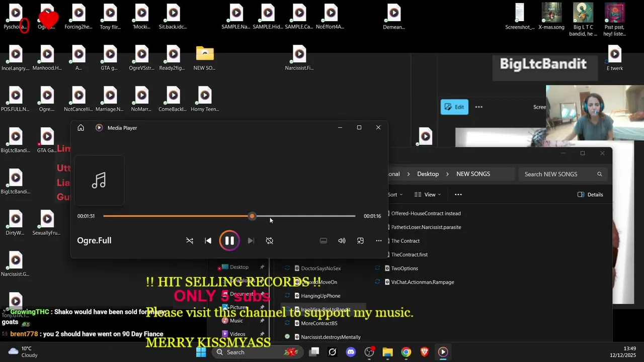Select file VsChat.Actionman.Rampage
This screenshot has width=644, height=362.
coord(422,282)
